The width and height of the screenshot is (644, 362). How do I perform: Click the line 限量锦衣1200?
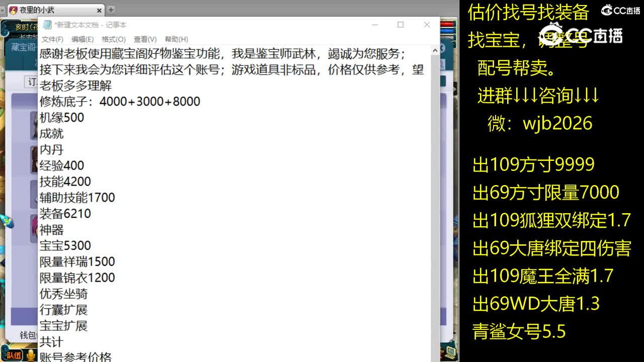(x=77, y=278)
